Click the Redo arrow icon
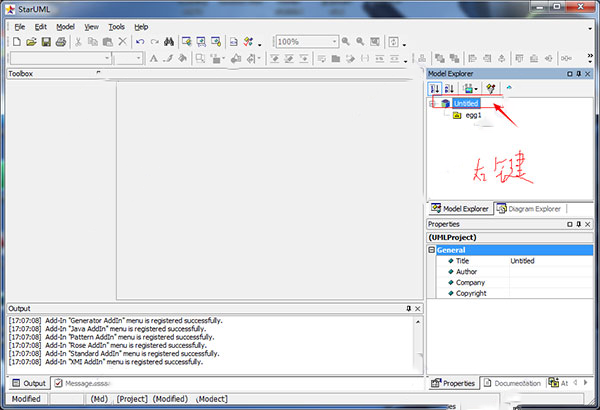 pos(155,42)
